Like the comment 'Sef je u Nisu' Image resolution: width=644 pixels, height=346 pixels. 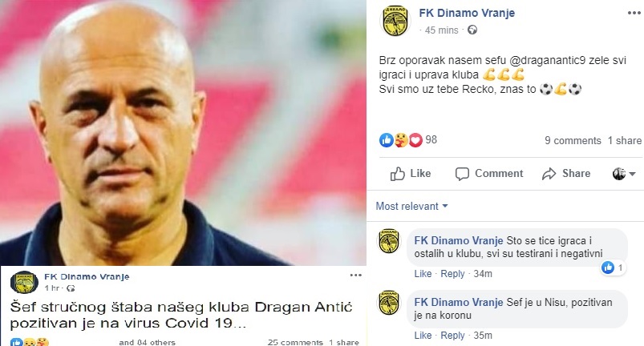click(423, 336)
